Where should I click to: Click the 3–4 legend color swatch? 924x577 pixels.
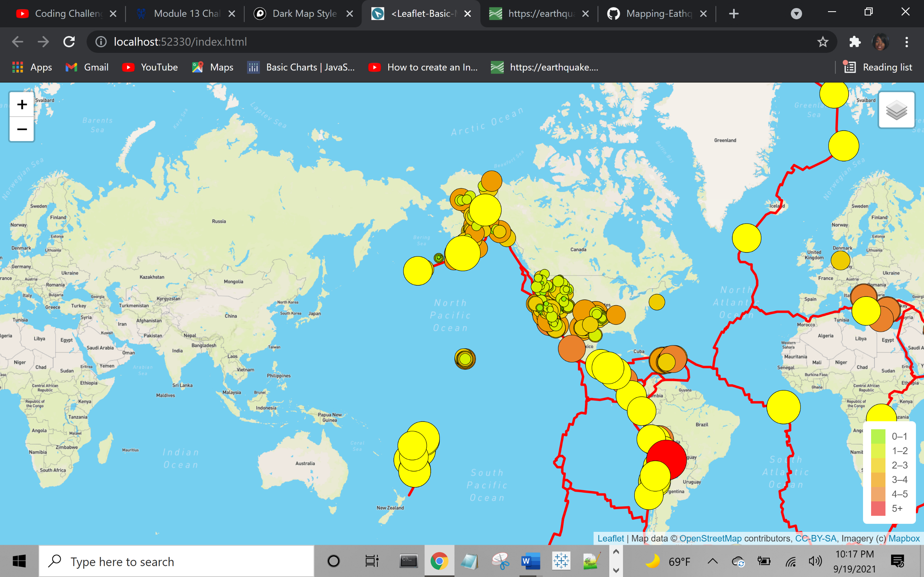(x=878, y=479)
